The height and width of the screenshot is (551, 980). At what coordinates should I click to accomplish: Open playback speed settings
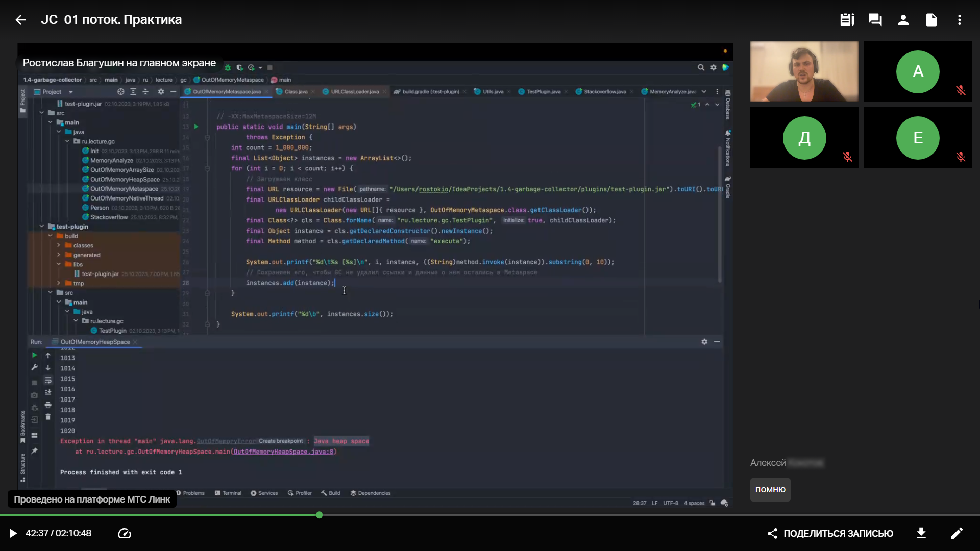tap(125, 533)
